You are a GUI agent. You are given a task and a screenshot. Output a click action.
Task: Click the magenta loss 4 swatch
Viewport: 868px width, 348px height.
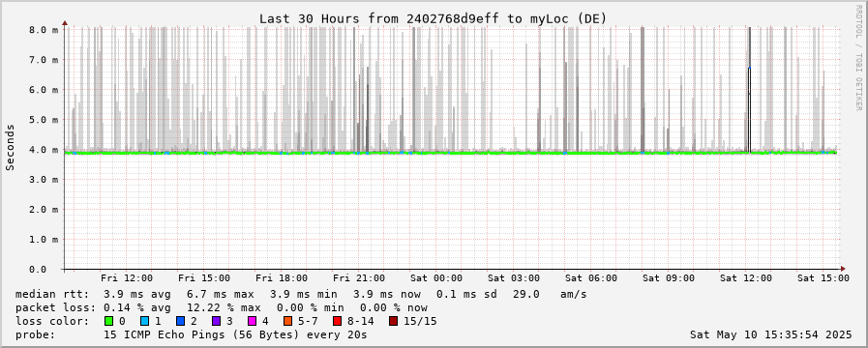point(252,321)
